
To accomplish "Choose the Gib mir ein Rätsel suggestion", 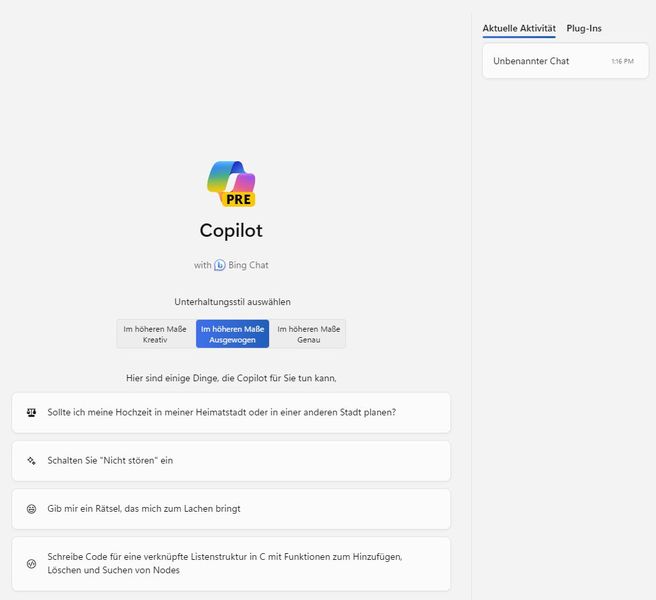I will (x=231, y=509).
